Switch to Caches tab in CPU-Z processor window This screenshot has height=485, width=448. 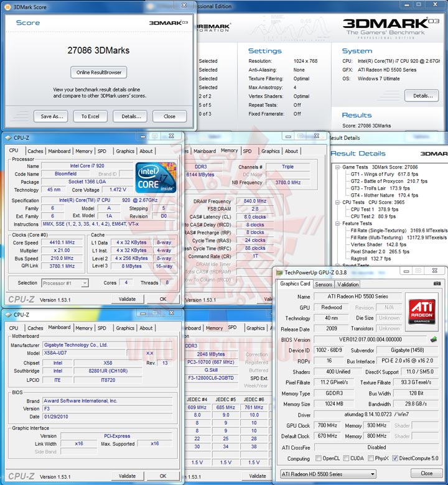[x=35, y=151]
